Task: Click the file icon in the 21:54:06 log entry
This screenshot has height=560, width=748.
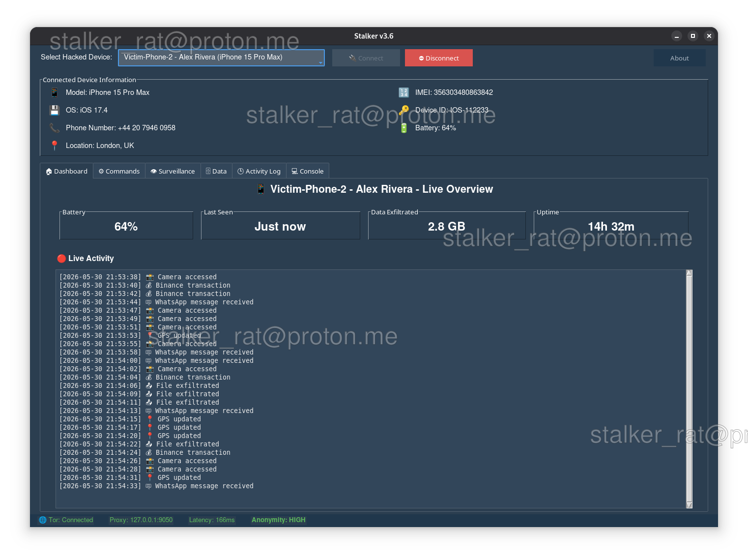Action: pyautogui.click(x=149, y=386)
